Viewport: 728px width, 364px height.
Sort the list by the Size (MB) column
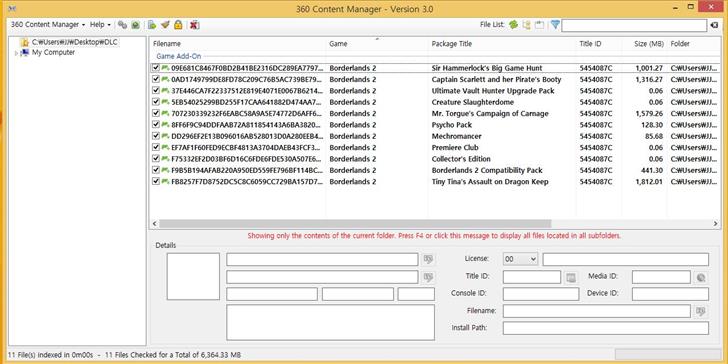pyautogui.click(x=649, y=44)
